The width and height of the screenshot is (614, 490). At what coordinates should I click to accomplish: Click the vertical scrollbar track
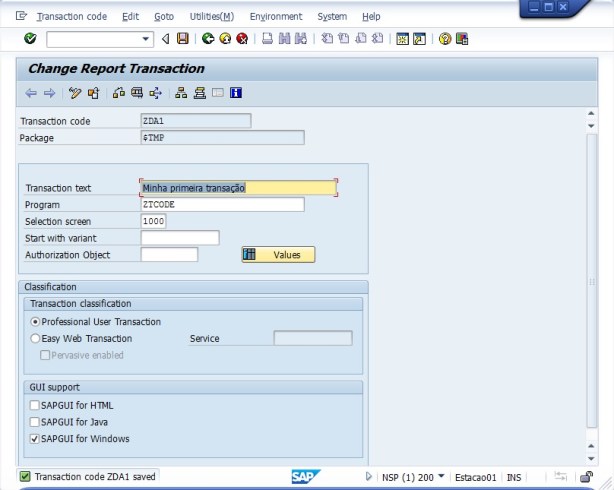pos(591,281)
